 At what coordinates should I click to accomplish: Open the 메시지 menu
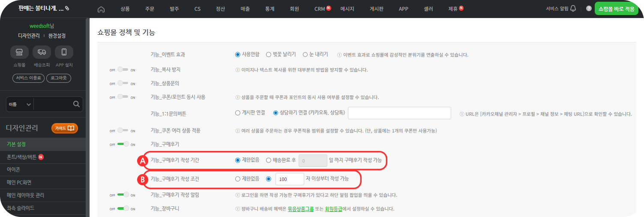(347, 9)
